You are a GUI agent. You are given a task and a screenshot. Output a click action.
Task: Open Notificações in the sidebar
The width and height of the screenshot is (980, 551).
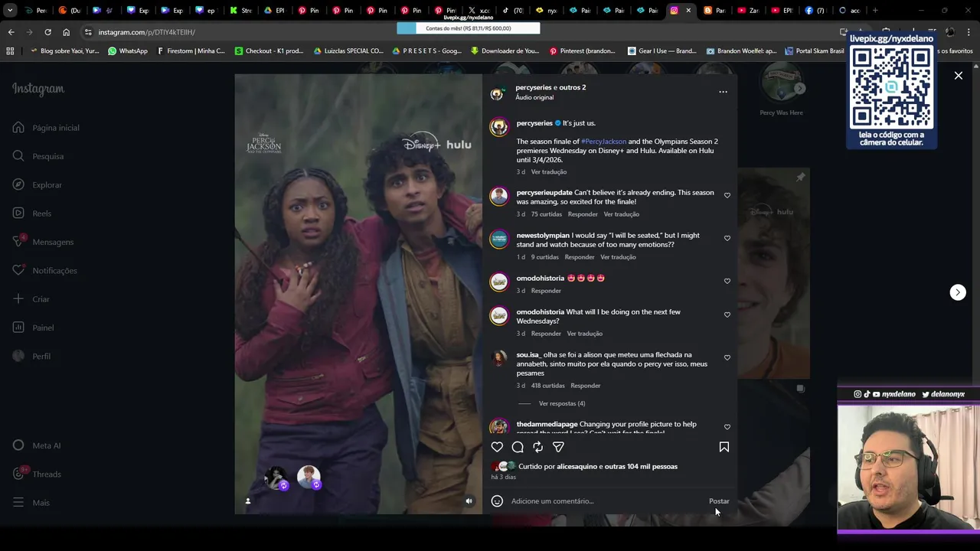[45, 270]
